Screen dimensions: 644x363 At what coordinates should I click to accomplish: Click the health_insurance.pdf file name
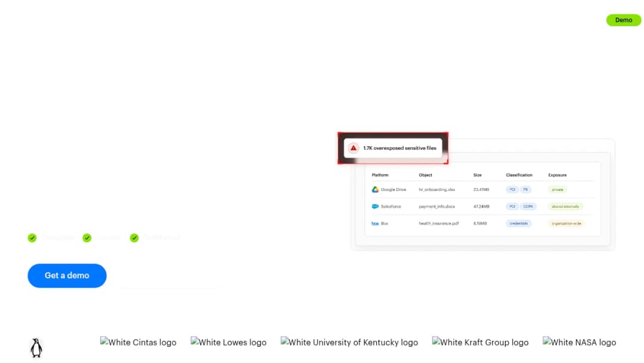pos(439,224)
